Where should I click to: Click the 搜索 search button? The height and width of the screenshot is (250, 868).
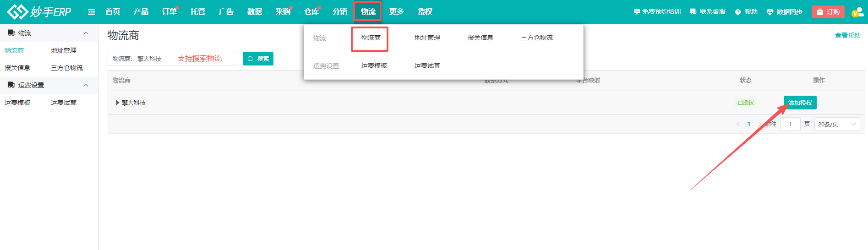258,59
